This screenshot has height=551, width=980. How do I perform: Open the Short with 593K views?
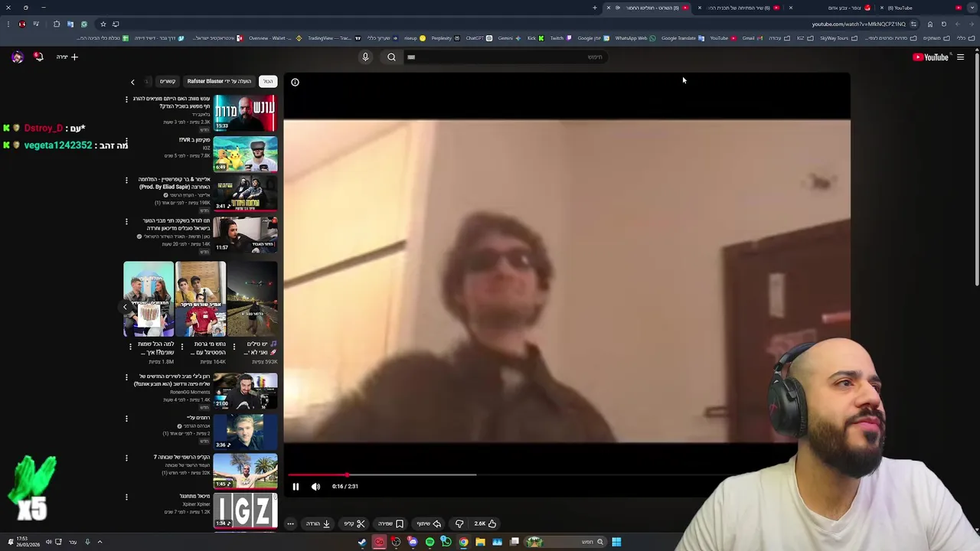coord(253,299)
